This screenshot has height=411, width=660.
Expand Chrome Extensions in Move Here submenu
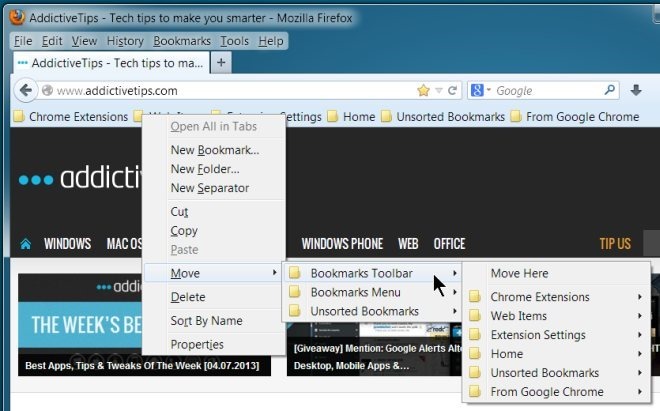556,297
